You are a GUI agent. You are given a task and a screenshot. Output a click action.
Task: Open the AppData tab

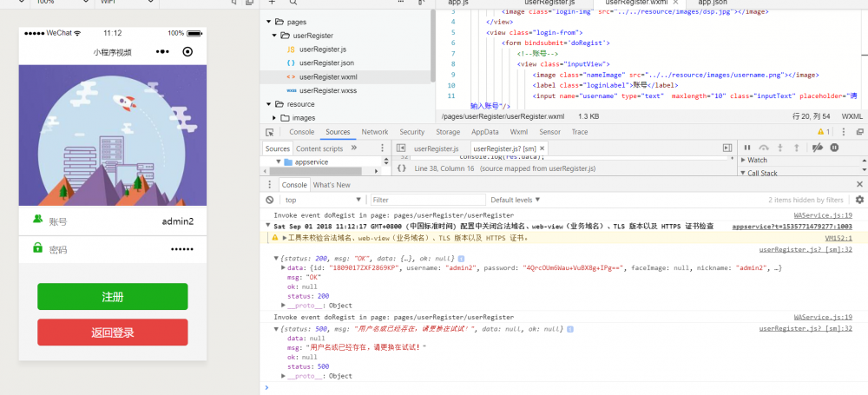pos(485,132)
